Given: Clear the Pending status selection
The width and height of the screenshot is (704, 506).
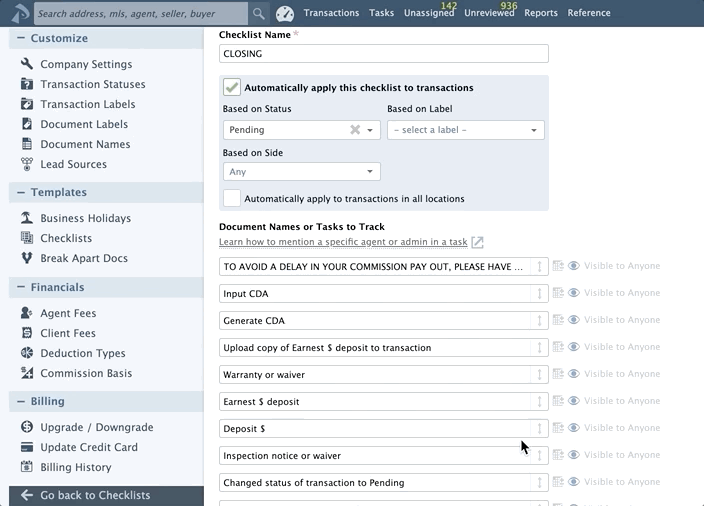Looking at the screenshot, I should point(355,130).
